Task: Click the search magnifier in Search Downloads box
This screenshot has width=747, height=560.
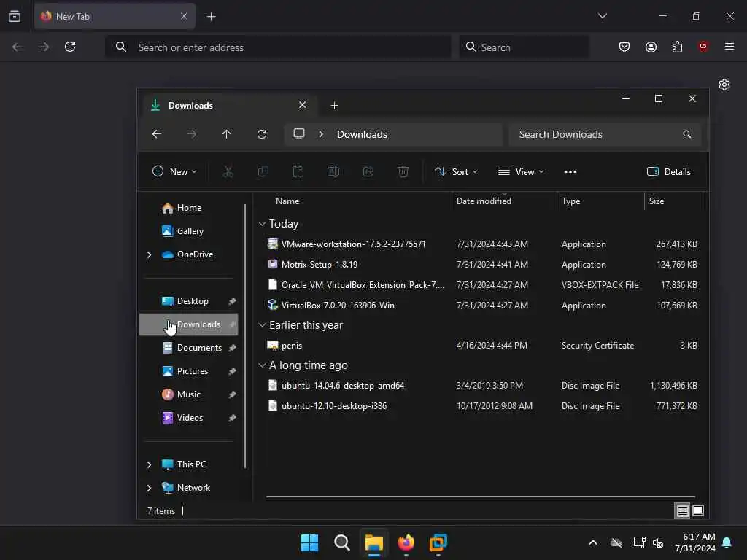Action: point(687,134)
